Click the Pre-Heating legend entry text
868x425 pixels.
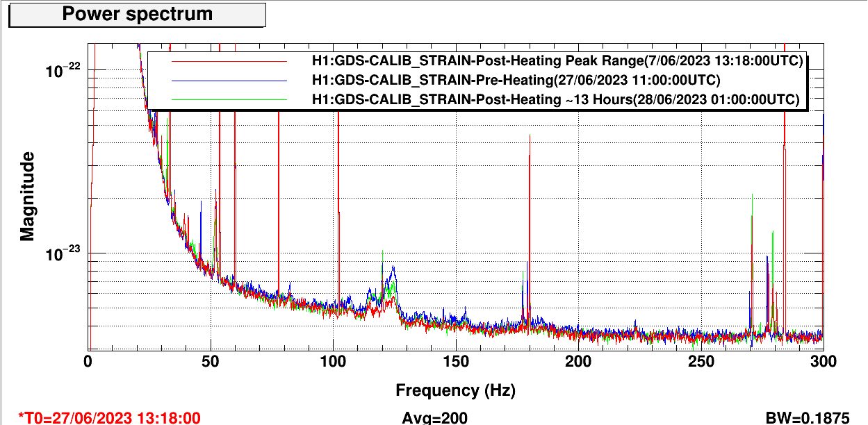516,81
